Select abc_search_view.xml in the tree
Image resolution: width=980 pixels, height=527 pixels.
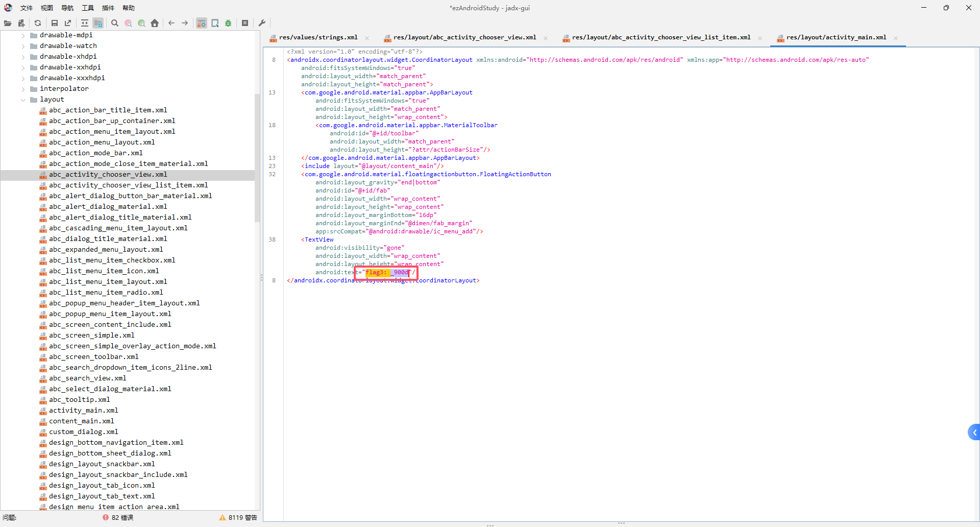click(x=88, y=378)
